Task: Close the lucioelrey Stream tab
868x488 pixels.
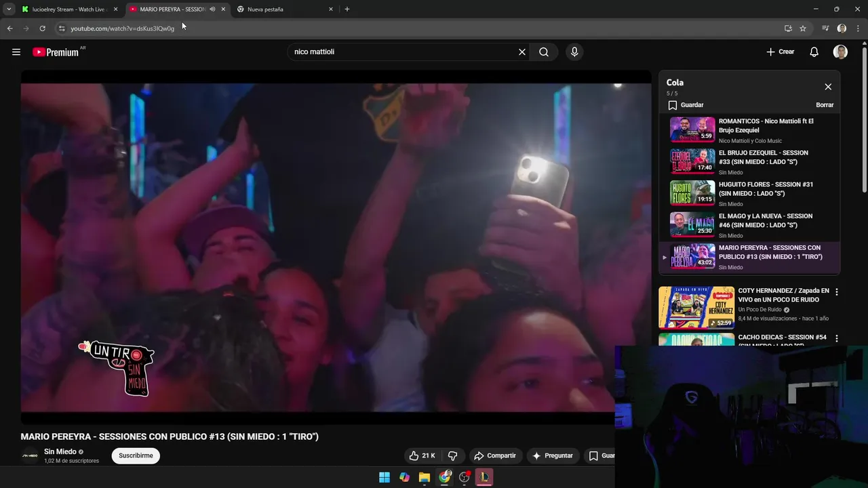Action: (x=115, y=9)
